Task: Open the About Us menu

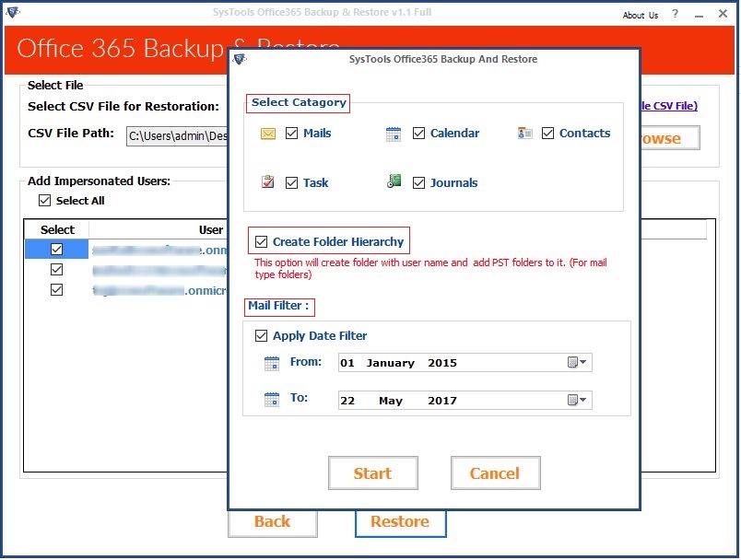Action: [641, 16]
